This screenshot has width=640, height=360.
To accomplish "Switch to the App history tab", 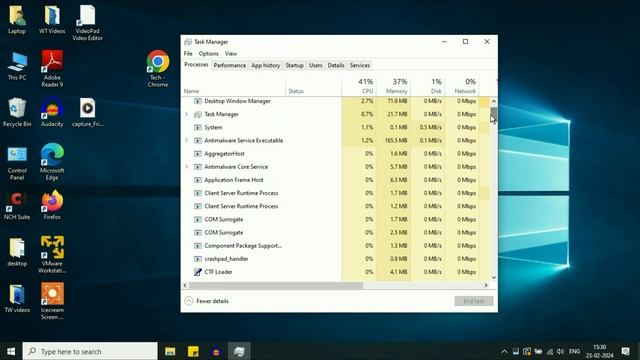I will (x=266, y=65).
